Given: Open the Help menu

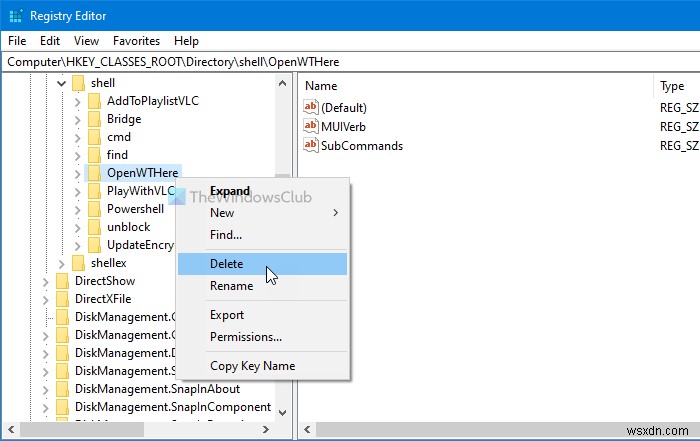Looking at the screenshot, I should click(186, 41).
